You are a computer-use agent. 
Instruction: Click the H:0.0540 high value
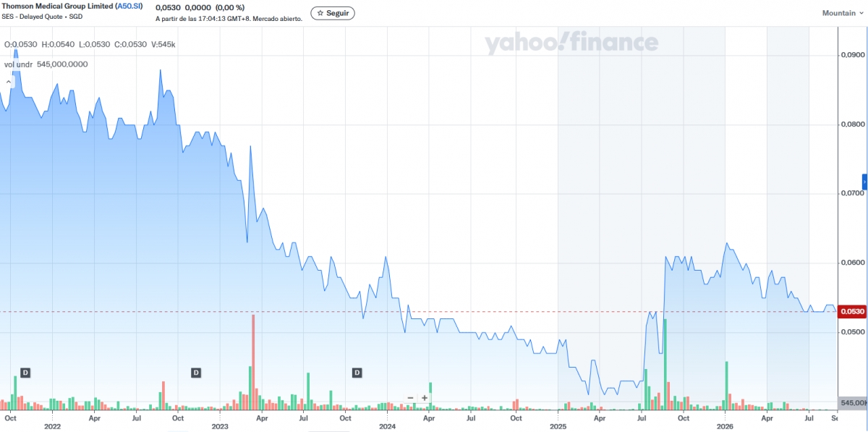pyautogui.click(x=59, y=45)
